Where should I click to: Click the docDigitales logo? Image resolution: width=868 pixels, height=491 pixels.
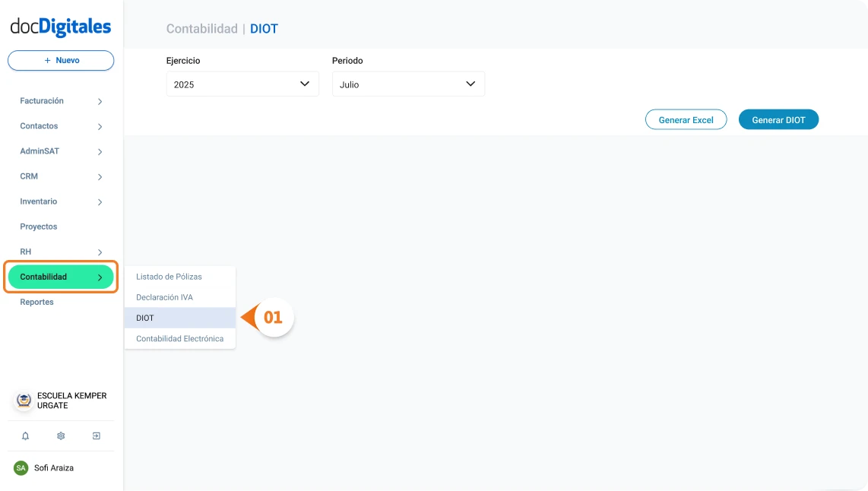coord(61,27)
